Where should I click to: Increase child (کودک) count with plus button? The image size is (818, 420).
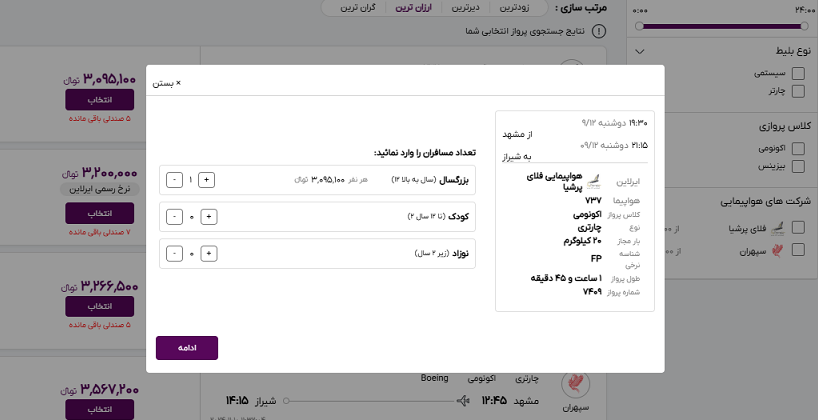pyautogui.click(x=209, y=217)
